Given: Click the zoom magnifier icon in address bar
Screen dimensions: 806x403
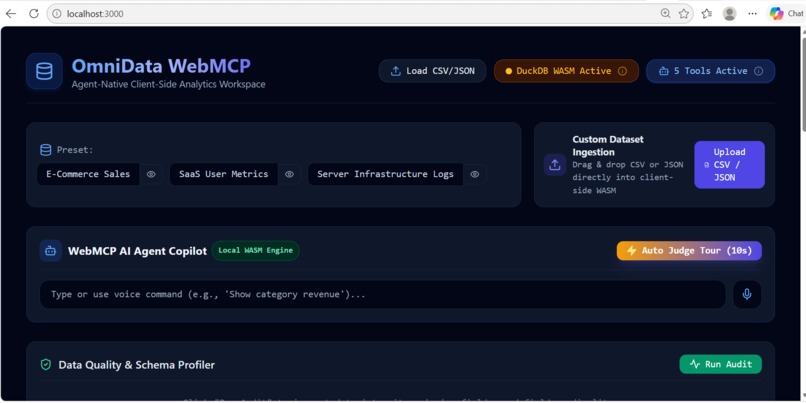Looking at the screenshot, I should click(665, 14).
